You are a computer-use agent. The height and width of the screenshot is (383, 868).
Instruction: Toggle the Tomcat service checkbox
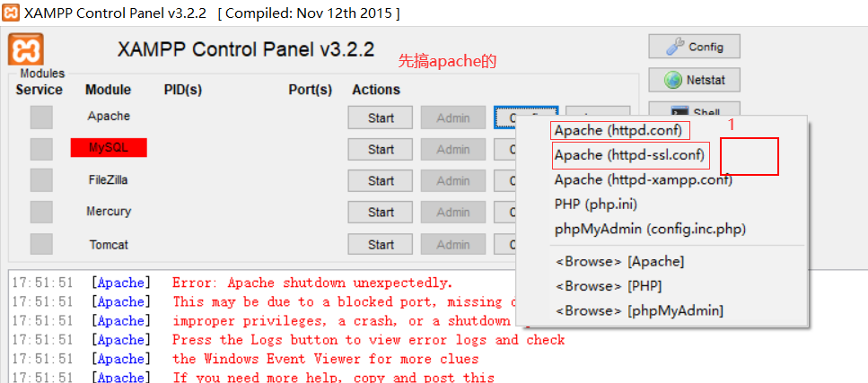[41, 244]
